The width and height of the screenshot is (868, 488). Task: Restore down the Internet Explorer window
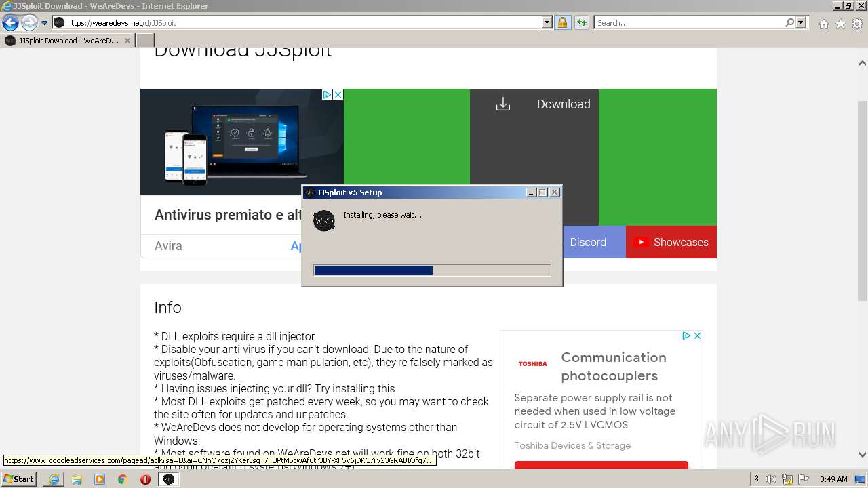pos(849,5)
